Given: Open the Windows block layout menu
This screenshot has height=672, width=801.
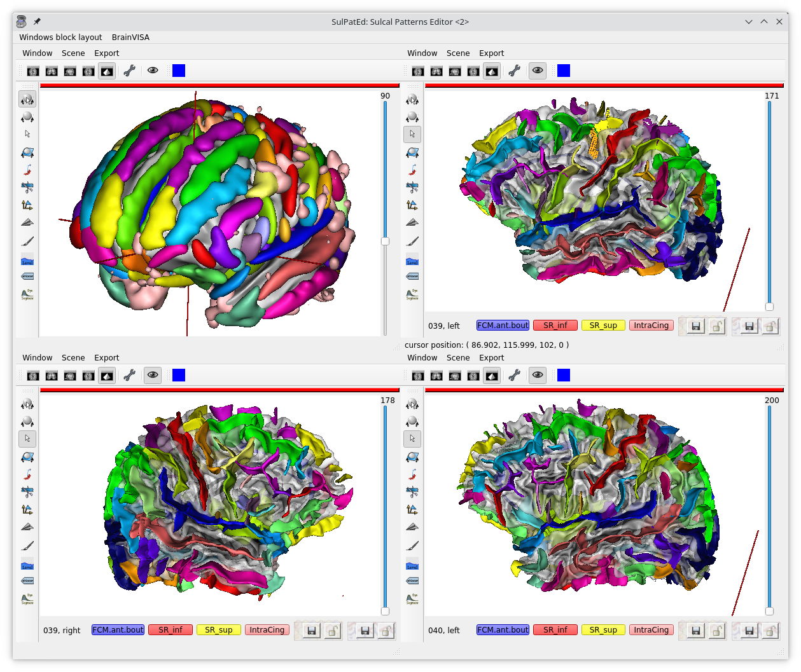Looking at the screenshot, I should click(x=60, y=38).
